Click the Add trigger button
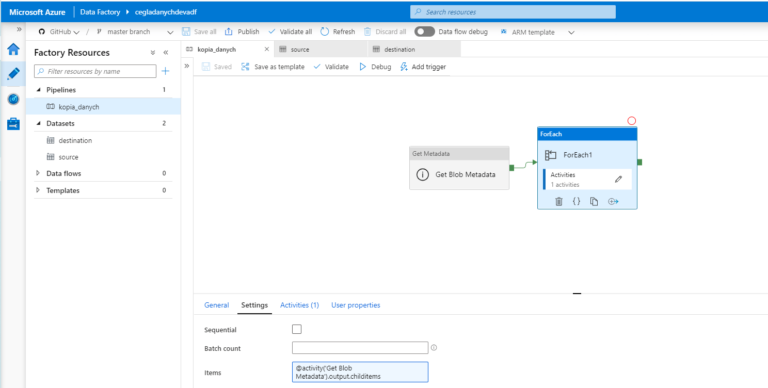768x388 pixels. tap(423, 67)
